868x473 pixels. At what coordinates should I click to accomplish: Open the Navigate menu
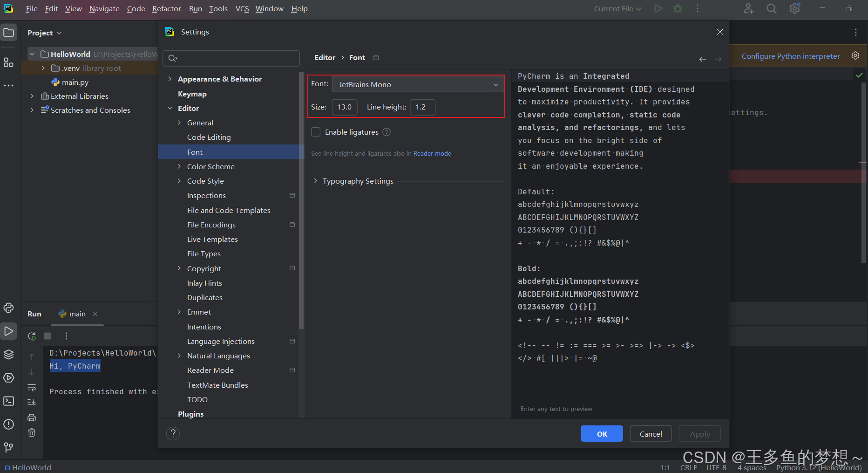(x=104, y=8)
